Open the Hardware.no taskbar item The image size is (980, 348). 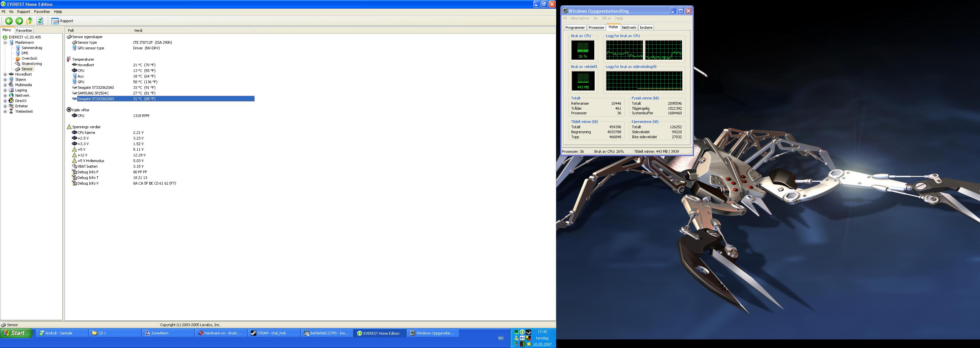pyautogui.click(x=221, y=333)
